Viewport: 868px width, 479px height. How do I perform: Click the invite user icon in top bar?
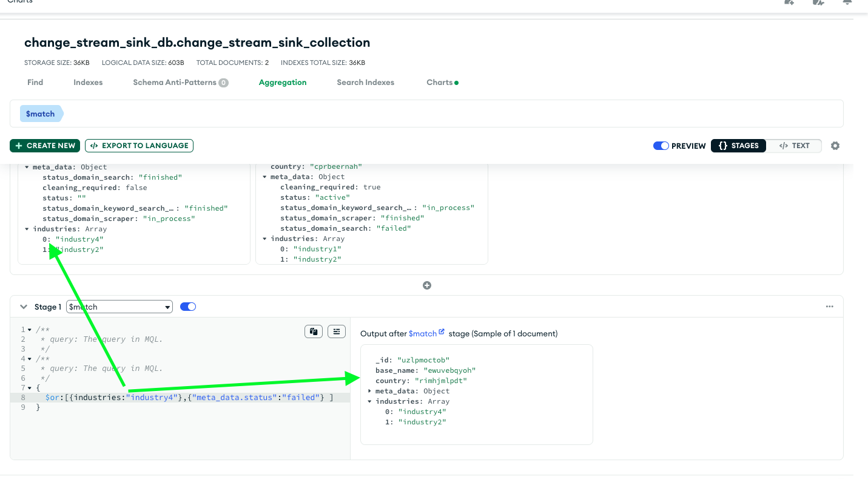(789, 2)
